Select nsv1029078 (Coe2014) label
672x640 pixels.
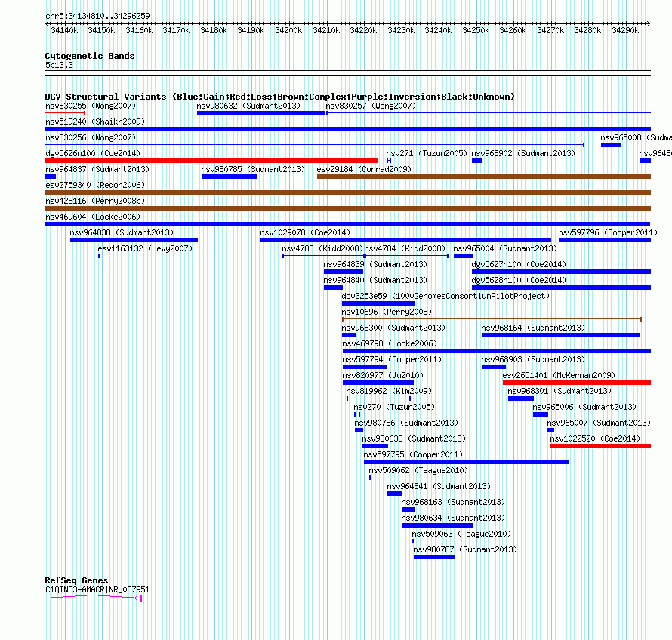[305, 232]
